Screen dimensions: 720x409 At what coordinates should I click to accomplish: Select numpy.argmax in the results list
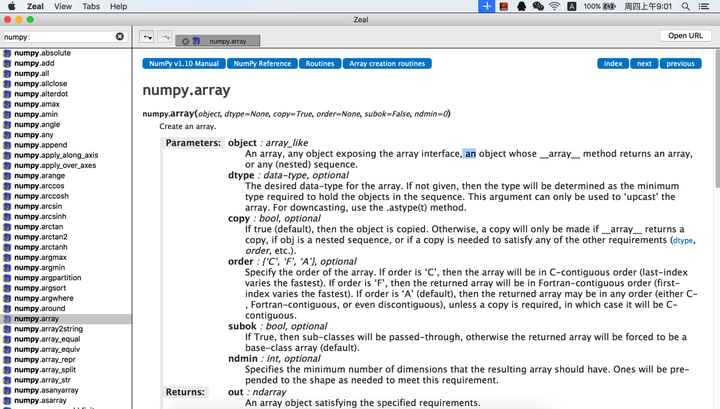point(66,257)
